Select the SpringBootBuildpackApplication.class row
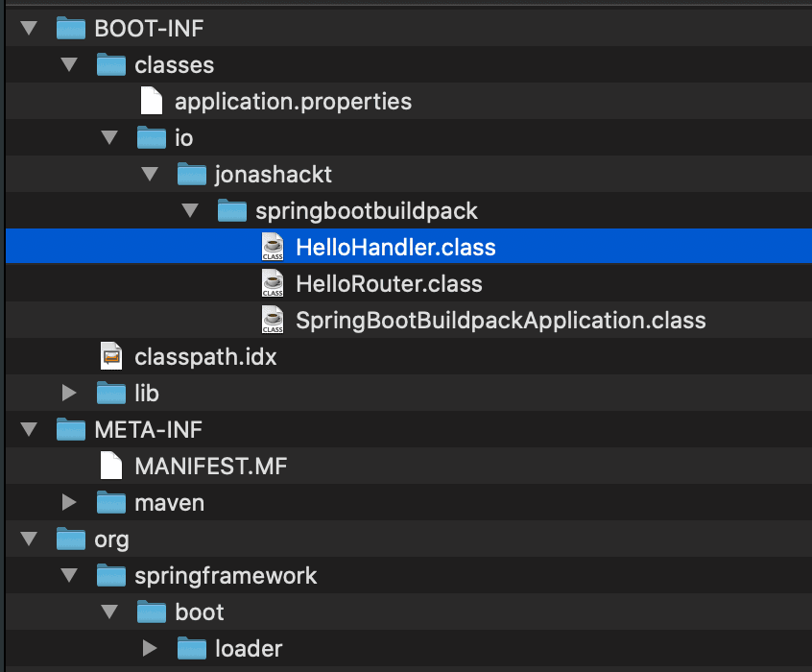Screen dimensions: 812x672 point(500,321)
